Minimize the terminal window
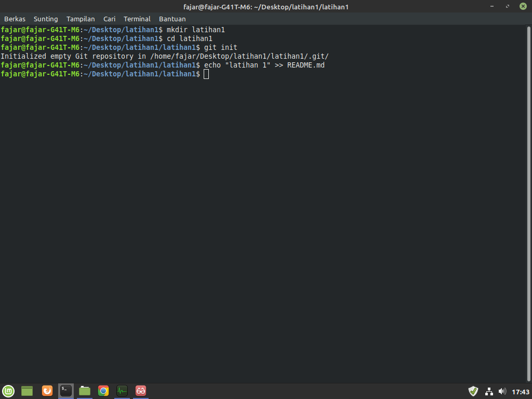 click(491, 6)
